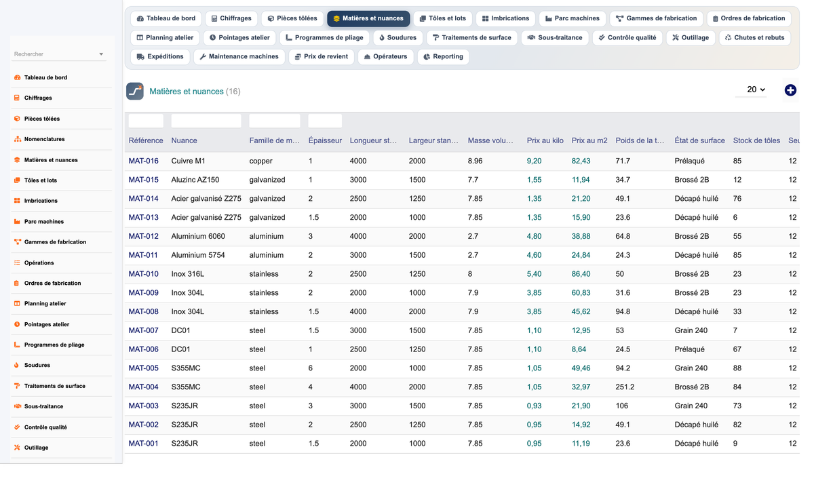This screenshot has width=814, height=504.
Task: Open the Maintenance machines tab
Action: click(239, 57)
